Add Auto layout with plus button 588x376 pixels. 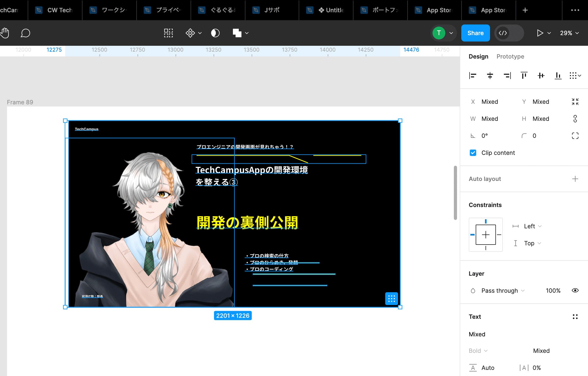pos(575,179)
